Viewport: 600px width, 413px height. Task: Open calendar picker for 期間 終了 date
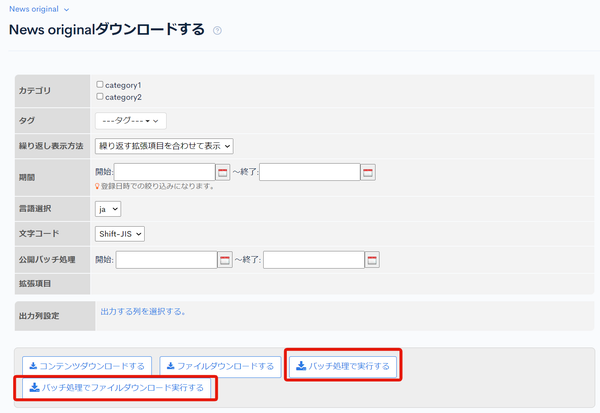368,172
